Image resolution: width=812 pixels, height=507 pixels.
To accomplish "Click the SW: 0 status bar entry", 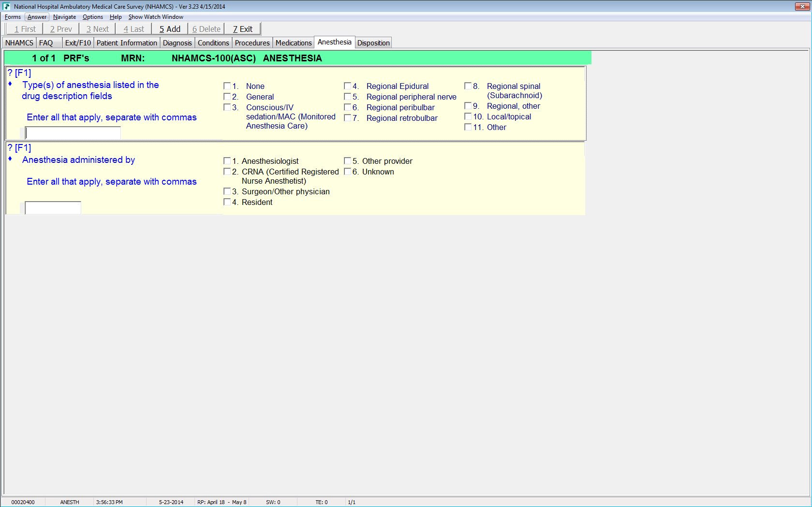I will click(273, 502).
